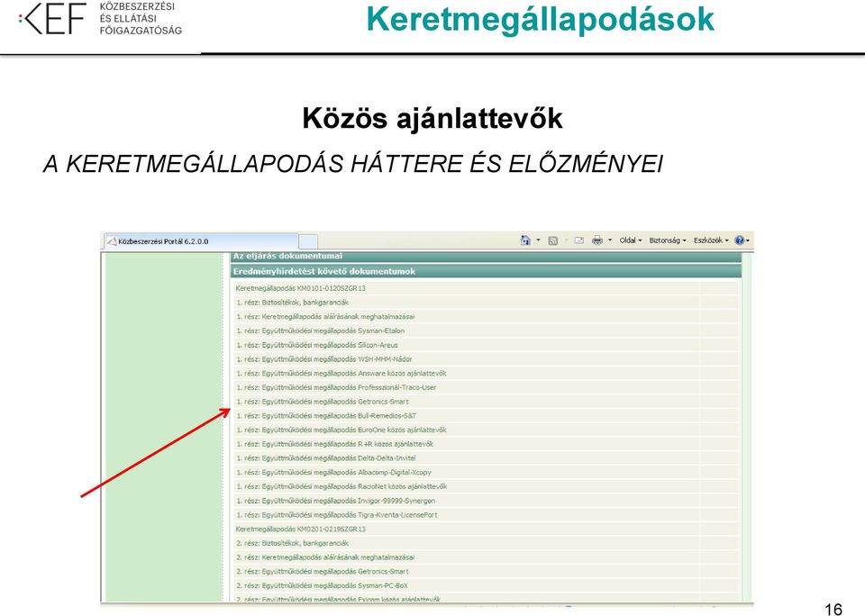Open Együttműködési megállapodás Albacomp-Digital-Xcopy
This screenshot has width=865, height=616.
[x=333, y=473]
